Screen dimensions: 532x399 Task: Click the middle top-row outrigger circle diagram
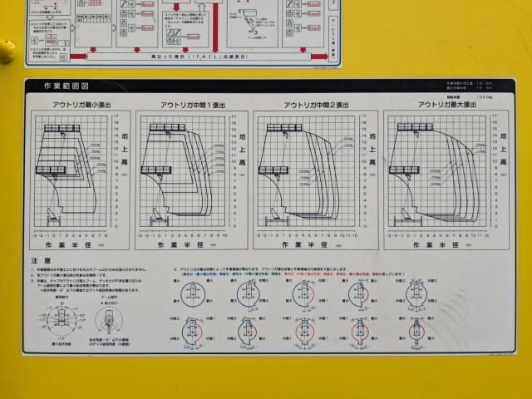pyautogui.click(x=304, y=293)
